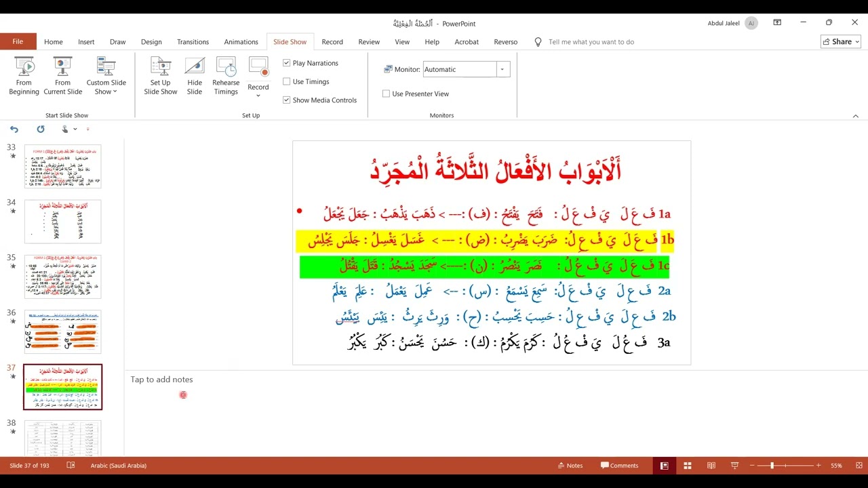
Task: Switch to the Draw tab
Action: (118, 41)
